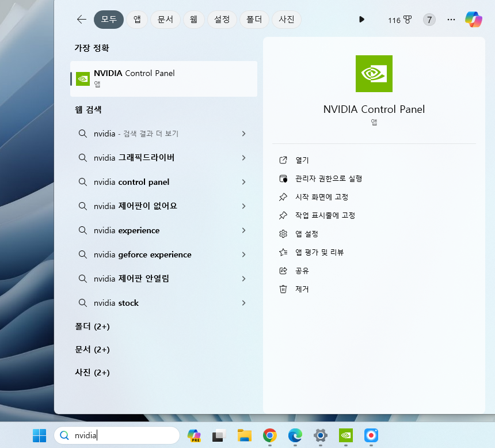Choose 앱 평가 및 리뷰
Viewport: 495px width, 448px height.
coord(319,252)
